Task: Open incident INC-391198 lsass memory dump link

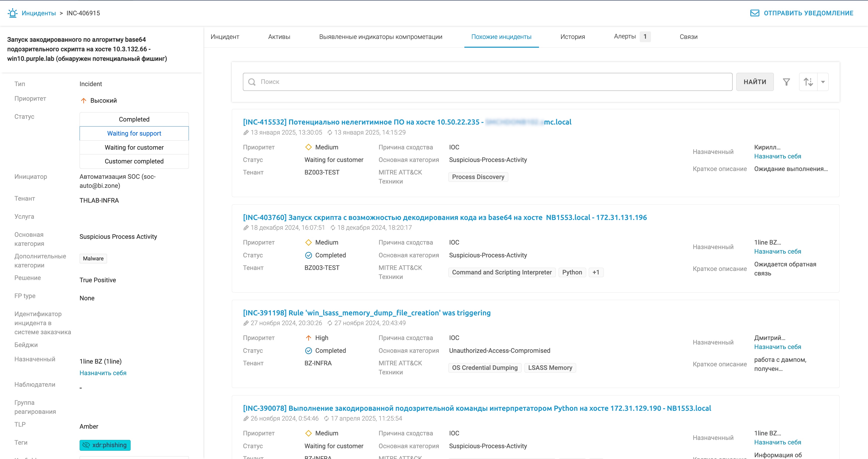Action: pyautogui.click(x=367, y=313)
